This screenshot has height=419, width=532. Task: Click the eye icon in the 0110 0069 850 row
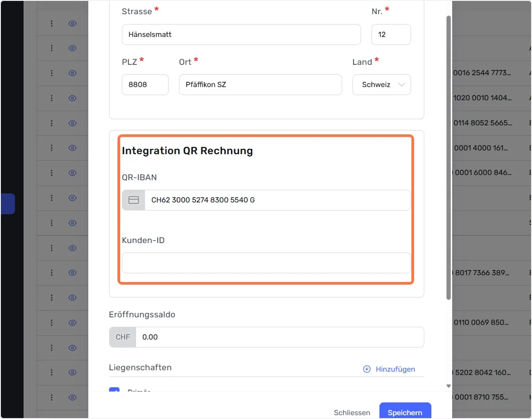coord(73,322)
